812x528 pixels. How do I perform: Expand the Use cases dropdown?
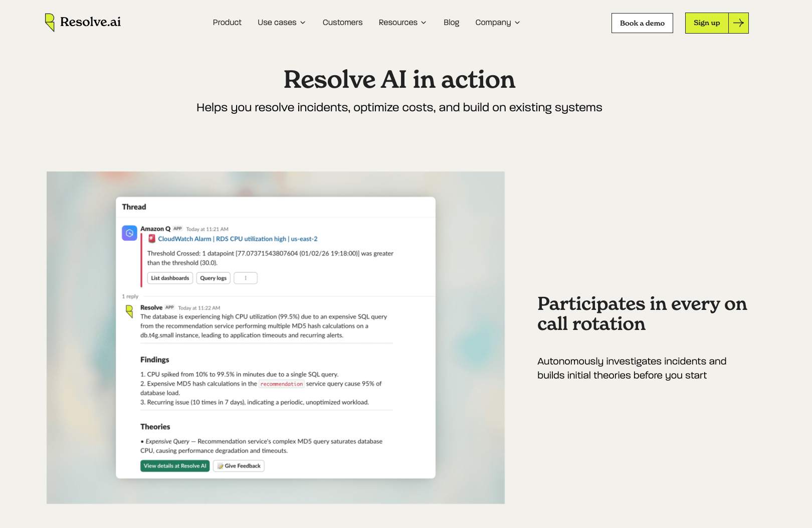click(x=281, y=23)
